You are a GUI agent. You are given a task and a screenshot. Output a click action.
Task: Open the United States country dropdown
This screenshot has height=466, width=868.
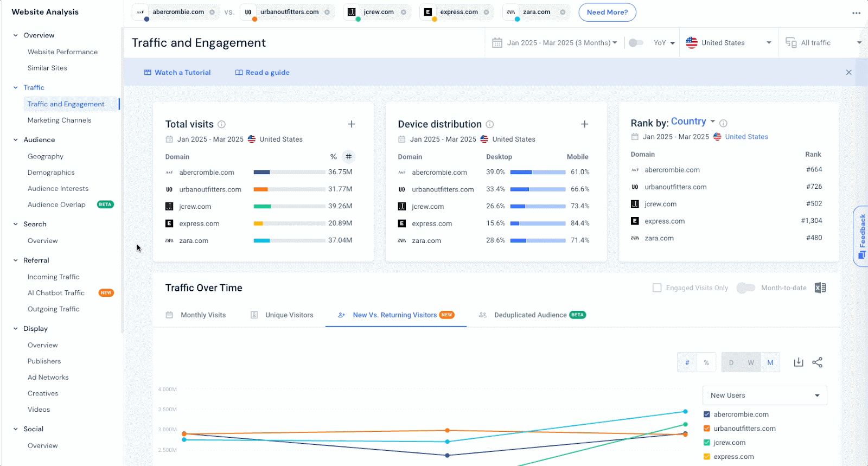point(729,43)
